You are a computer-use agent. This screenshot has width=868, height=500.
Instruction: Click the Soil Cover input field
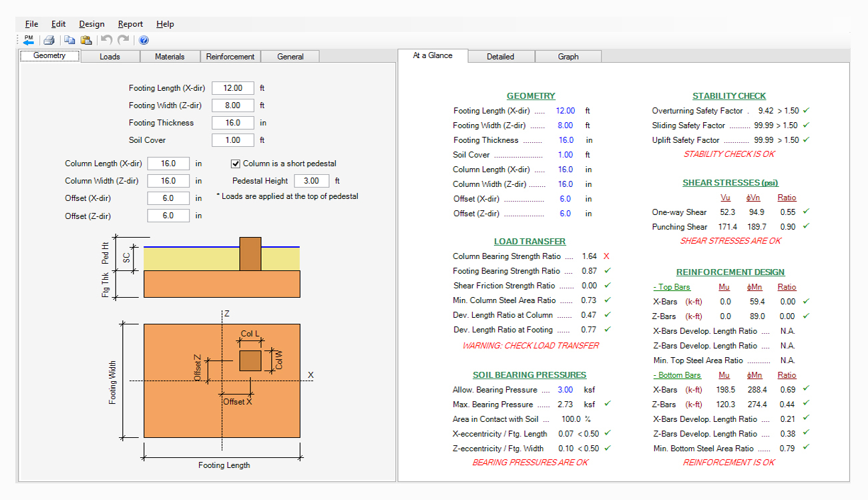(x=233, y=140)
